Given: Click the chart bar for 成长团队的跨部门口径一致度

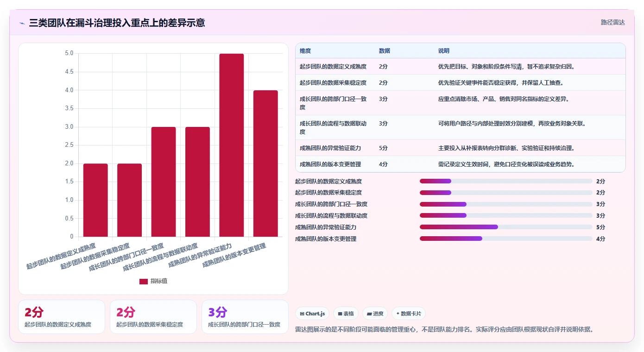Looking at the screenshot, I should tap(164, 182).
